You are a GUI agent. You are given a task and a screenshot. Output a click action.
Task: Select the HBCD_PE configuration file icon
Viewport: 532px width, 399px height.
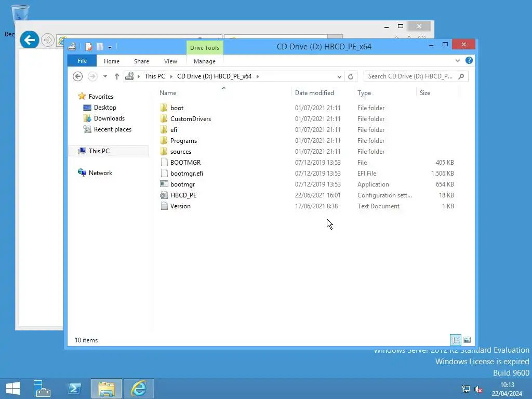click(164, 195)
